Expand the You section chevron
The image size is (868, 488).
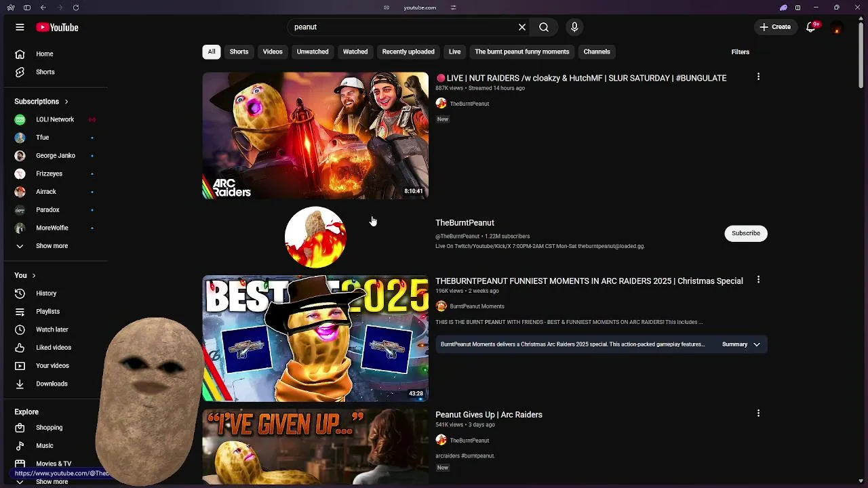pos(33,276)
